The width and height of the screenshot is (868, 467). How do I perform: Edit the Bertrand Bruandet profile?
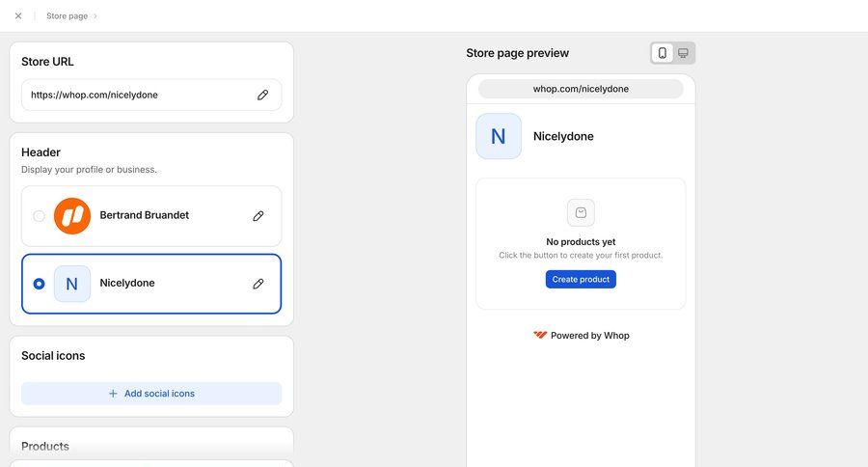coord(258,216)
